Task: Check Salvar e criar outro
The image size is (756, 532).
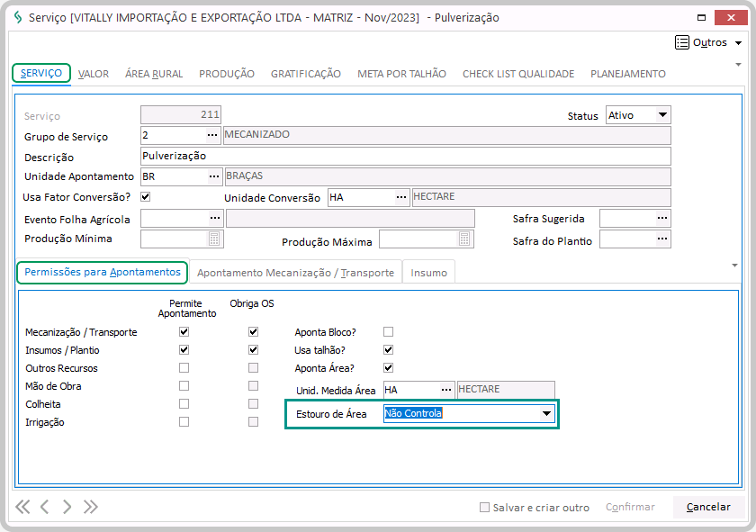Action: point(484,508)
